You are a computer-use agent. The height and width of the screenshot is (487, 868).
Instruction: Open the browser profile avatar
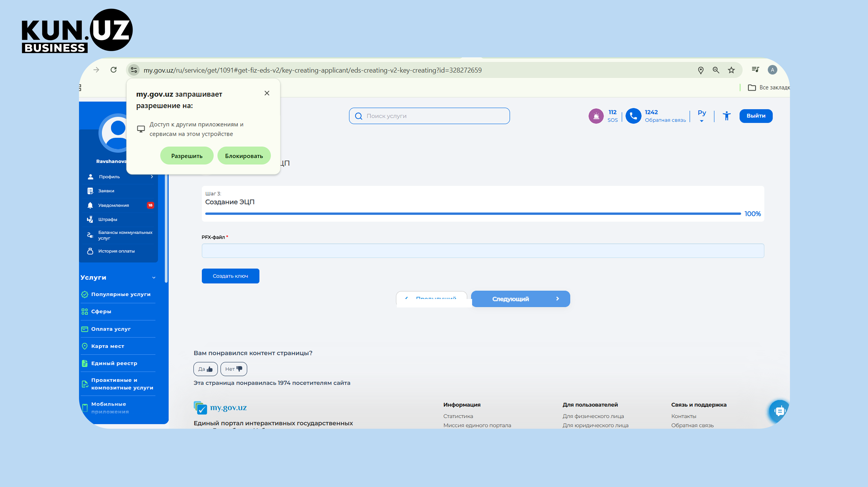click(772, 70)
